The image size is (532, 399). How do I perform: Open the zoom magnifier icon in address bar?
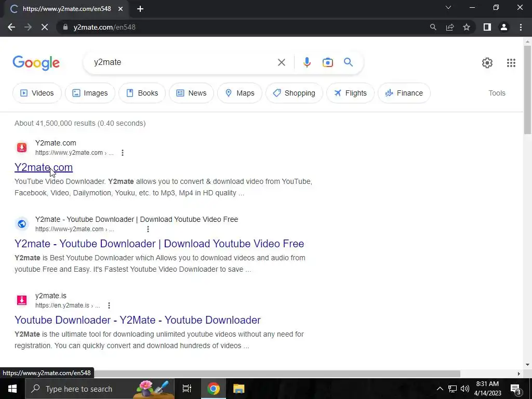433,27
